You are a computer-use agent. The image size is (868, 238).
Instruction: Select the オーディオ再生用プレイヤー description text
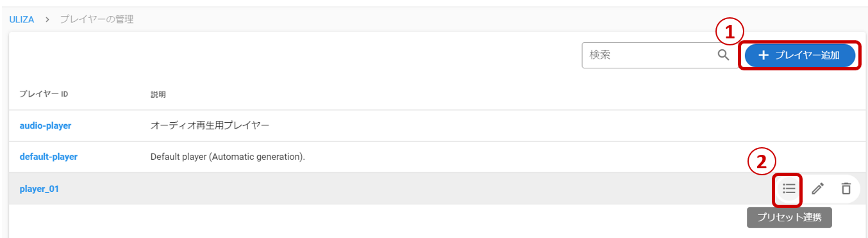(210, 125)
